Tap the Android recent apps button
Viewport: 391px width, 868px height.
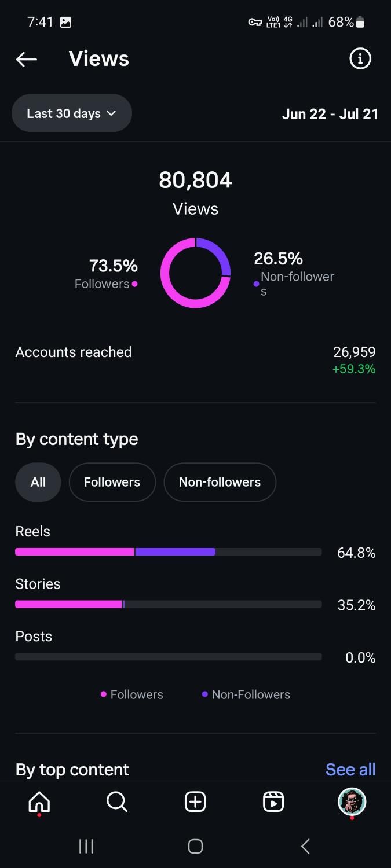click(86, 846)
